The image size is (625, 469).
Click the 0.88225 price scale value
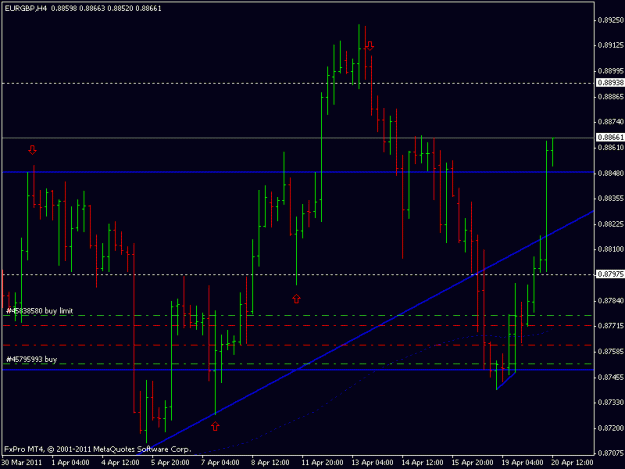[x=611, y=224]
